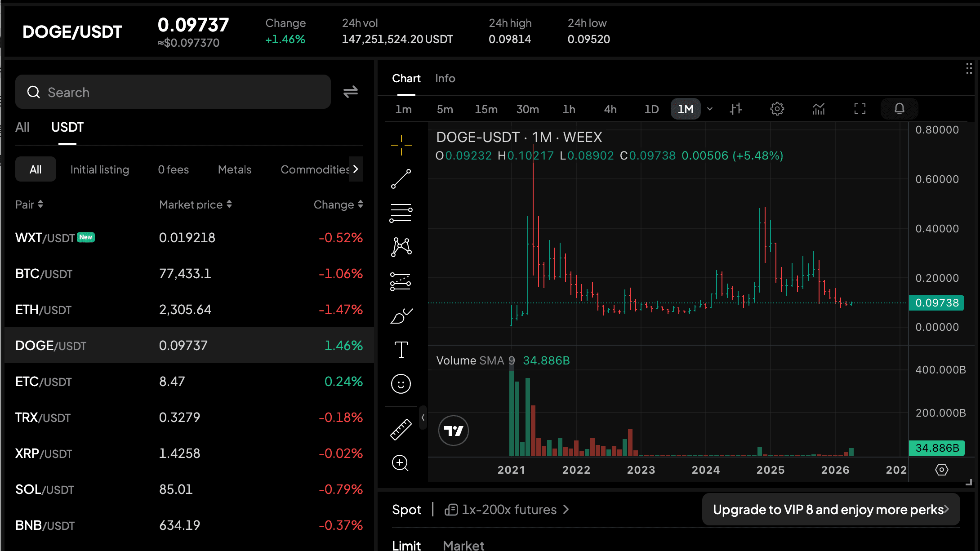
Task: Select the brush drawing tool
Action: (401, 315)
